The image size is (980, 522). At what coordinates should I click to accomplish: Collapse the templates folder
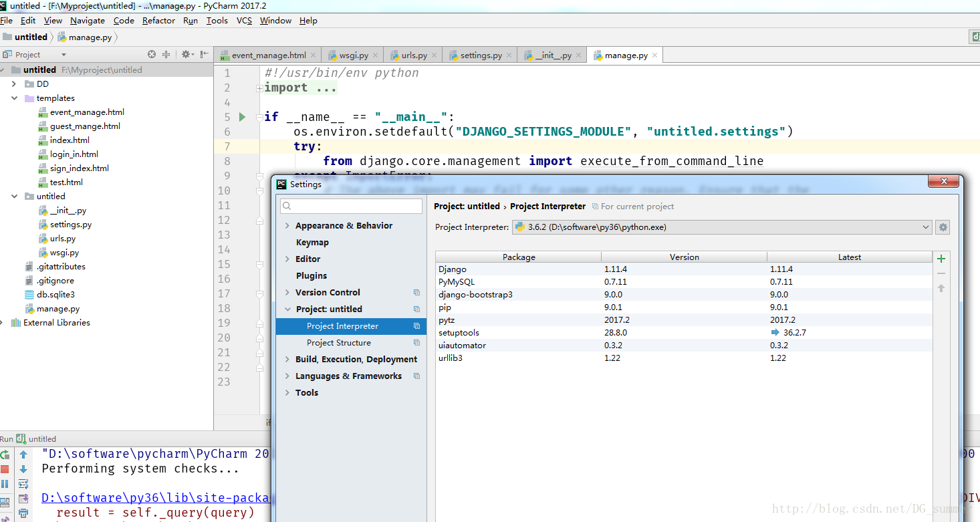point(14,98)
